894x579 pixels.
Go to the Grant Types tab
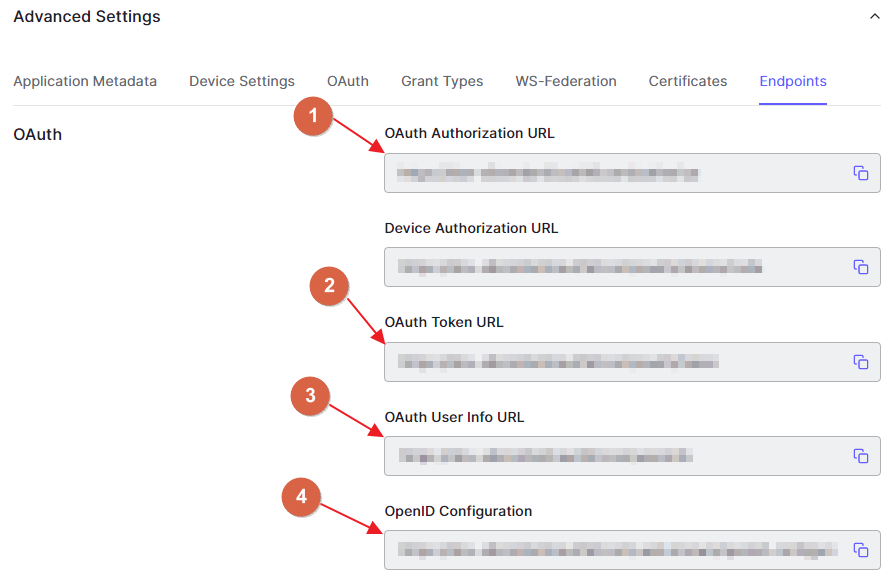point(442,81)
